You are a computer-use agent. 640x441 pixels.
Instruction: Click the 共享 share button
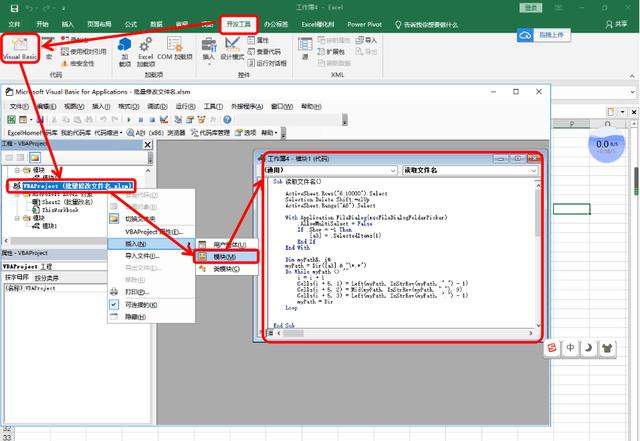[616, 24]
